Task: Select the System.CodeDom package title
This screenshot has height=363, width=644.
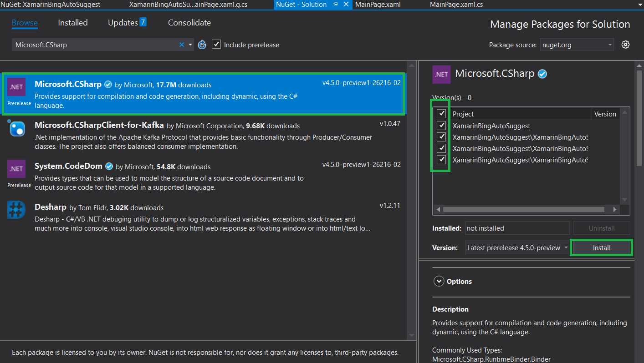Action: pos(69,166)
